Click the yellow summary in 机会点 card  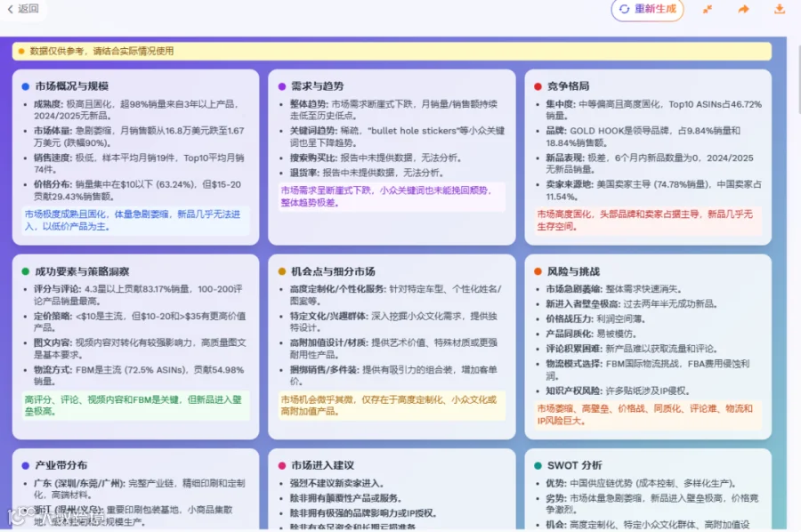pyautogui.click(x=392, y=406)
